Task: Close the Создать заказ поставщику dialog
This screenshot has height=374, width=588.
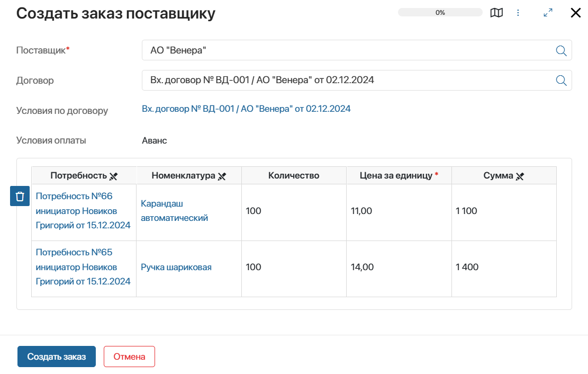Action: 576,13
